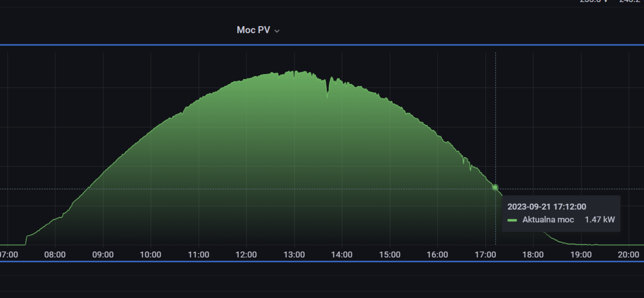Click the 11:00 time axis label
This screenshot has width=644, height=298.
click(x=199, y=255)
